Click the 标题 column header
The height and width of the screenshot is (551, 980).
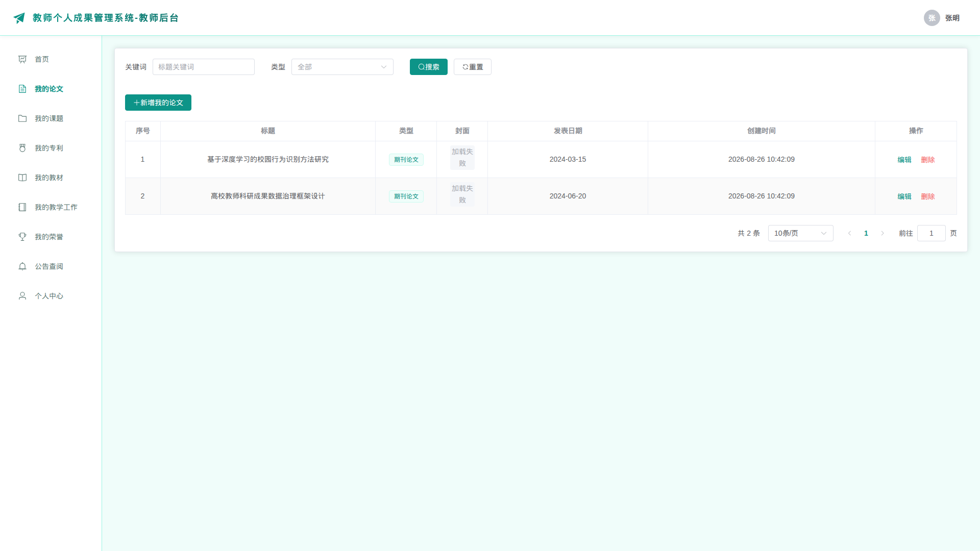pos(268,131)
